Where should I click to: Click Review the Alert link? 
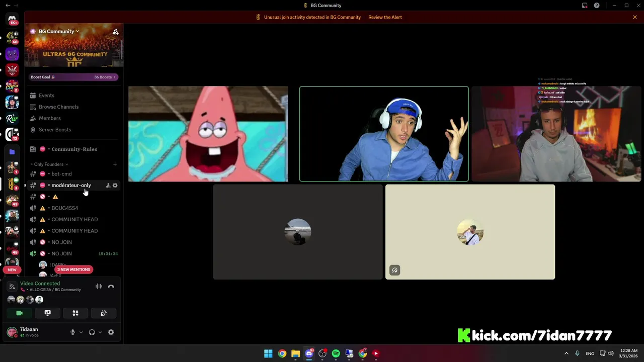(x=385, y=17)
